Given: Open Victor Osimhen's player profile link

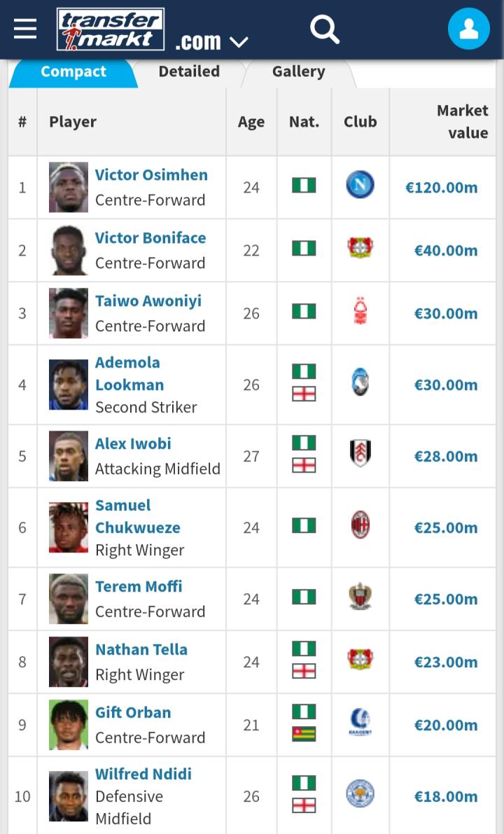Looking at the screenshot, I should click(151, 175).
